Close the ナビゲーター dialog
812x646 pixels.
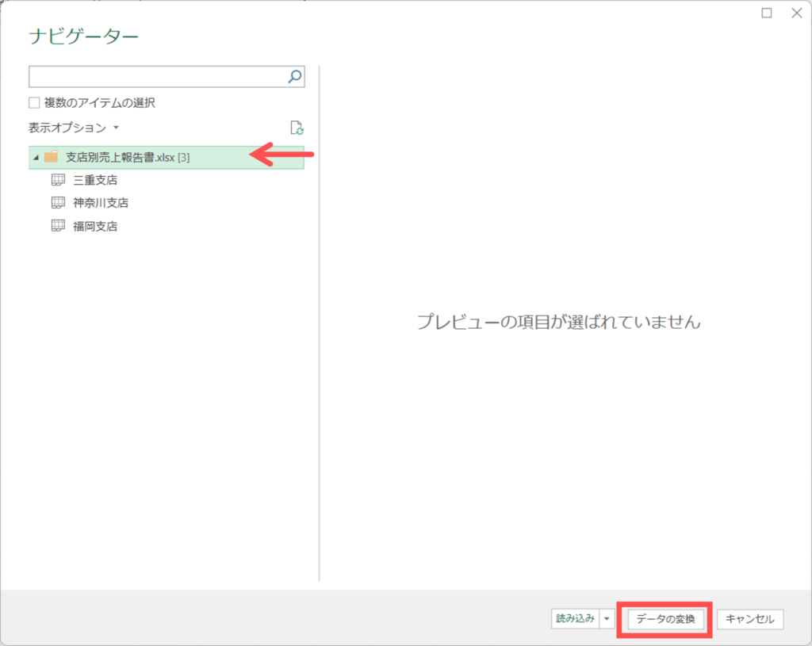point(795,13)
